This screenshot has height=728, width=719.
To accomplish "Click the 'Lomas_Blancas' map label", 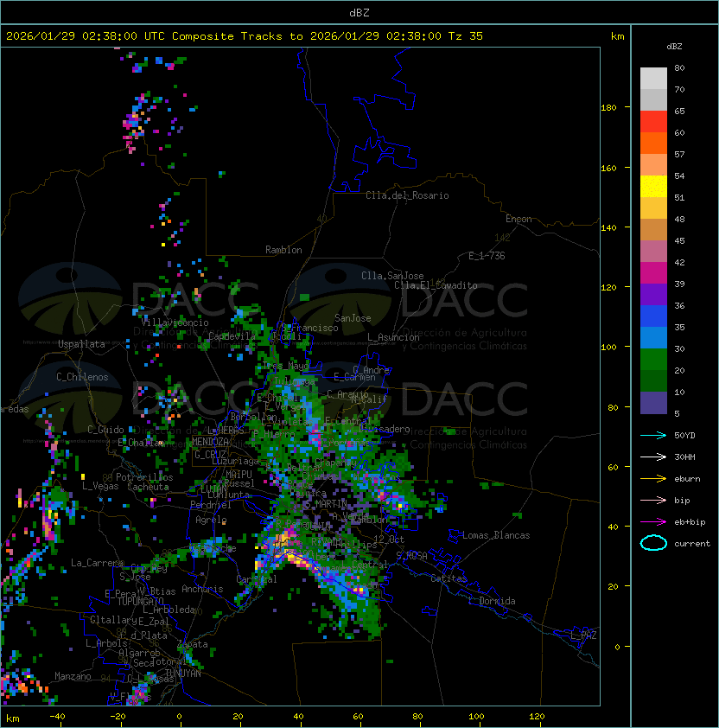I will [x=496, y=535].
